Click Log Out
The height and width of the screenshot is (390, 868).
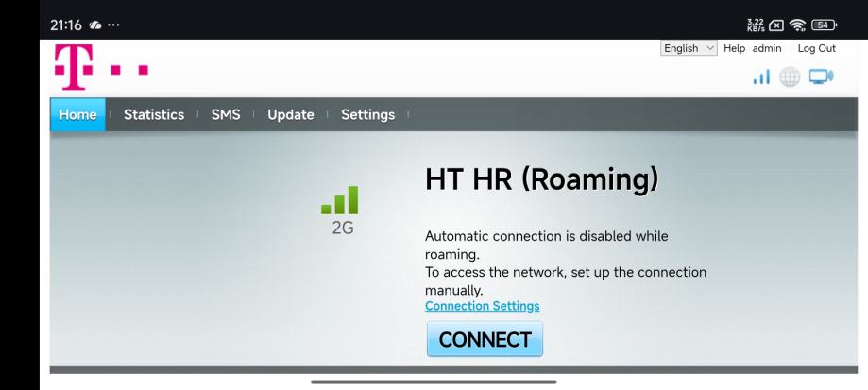[x=816, y=48]
